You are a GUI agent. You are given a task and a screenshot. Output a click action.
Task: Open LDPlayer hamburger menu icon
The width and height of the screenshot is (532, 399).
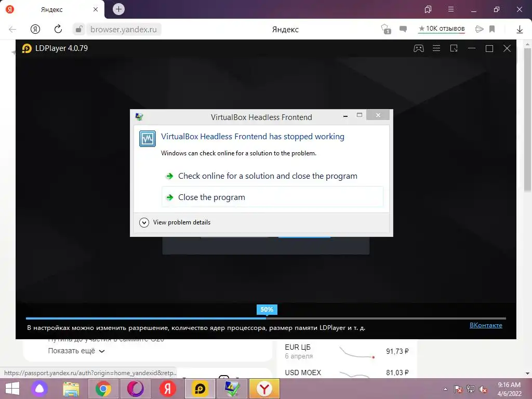click(x=436, y=48)
